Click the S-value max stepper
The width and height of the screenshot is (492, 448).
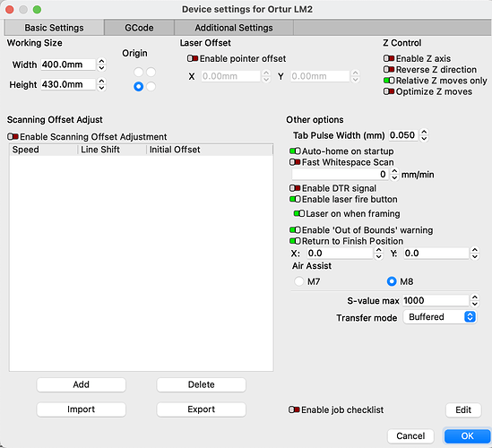click(x=475, y=300)
